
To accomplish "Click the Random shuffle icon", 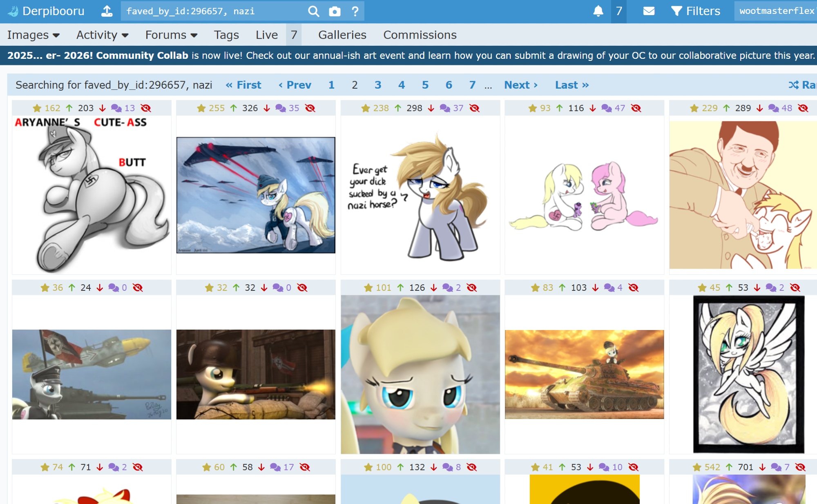I will pyautogui.click(x=793, y=85).
